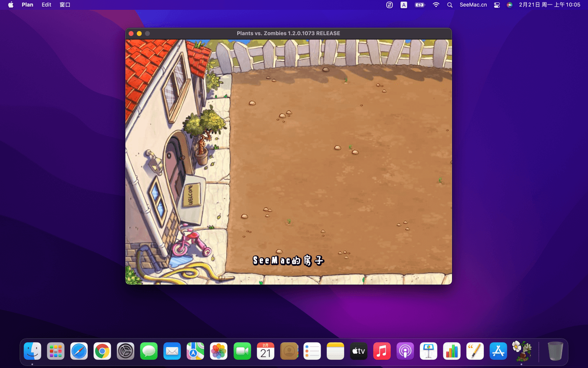Image resolution: width=588 pixels, height=368 pixels.
Task: Open Reminders app in the dock
Action: [x=312, y=351]
